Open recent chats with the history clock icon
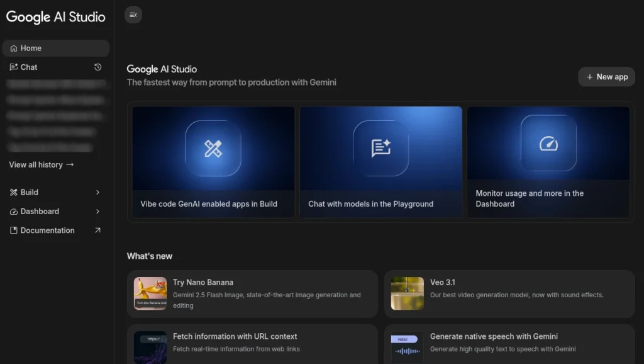644x364 pixels. pyautogui.click(x=97, y=67)
